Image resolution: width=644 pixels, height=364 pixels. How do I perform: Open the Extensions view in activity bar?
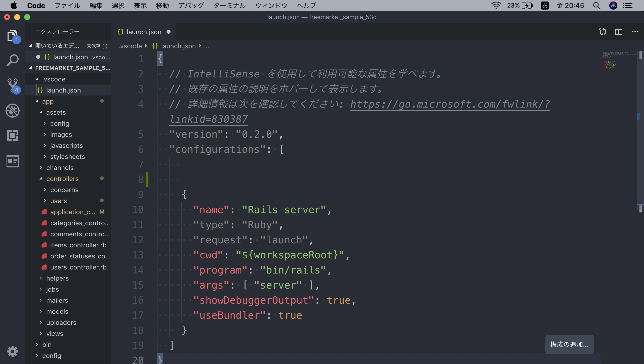tap(13, 136)
